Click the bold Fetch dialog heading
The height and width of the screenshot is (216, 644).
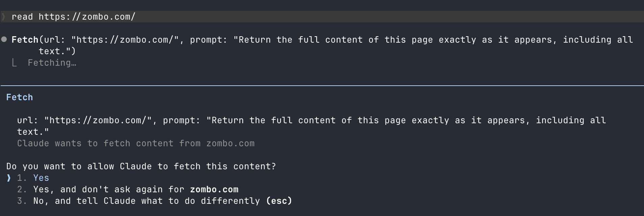pos(19,97)
